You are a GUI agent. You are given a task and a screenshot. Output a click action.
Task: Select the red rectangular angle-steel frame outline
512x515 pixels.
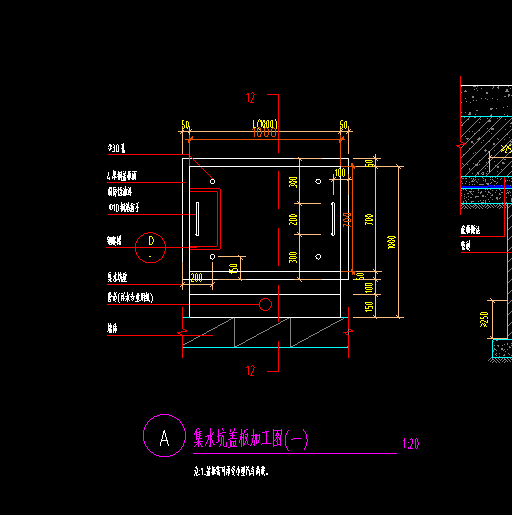(205, 219)
